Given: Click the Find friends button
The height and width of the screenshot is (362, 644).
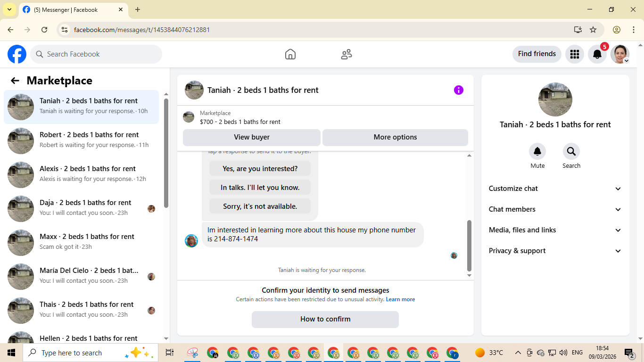Looking at the screenshot, I should (537, 54).
